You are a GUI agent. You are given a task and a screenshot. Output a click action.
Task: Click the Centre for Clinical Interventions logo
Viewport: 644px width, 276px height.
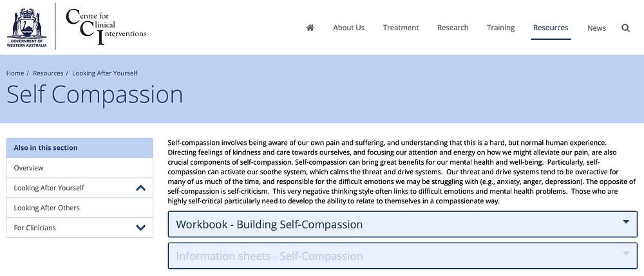point(106,27)
